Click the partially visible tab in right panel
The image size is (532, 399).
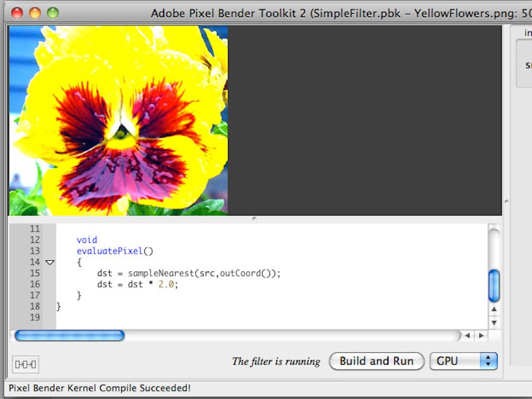pos(527,33)
